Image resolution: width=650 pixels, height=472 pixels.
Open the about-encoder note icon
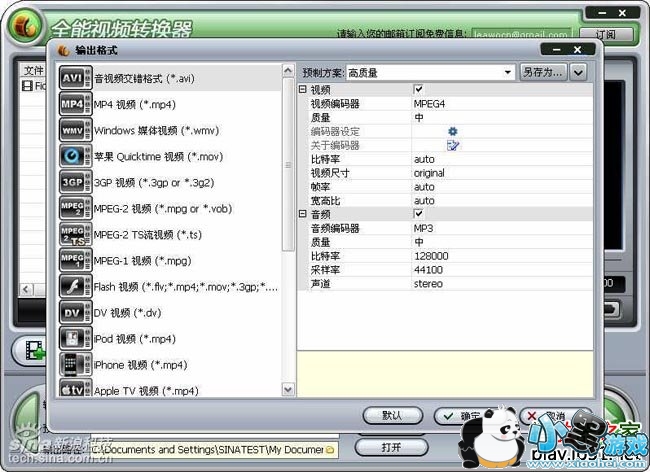[453, 145]
